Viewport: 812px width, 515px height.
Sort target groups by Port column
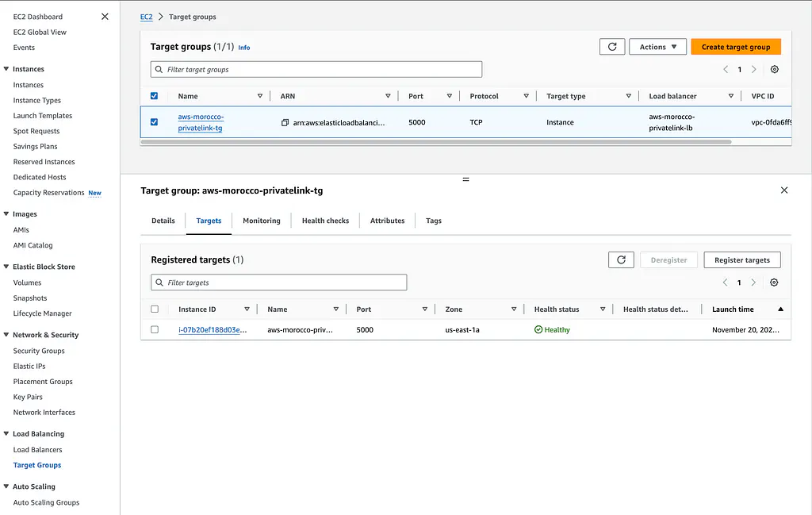click(450, 96)
